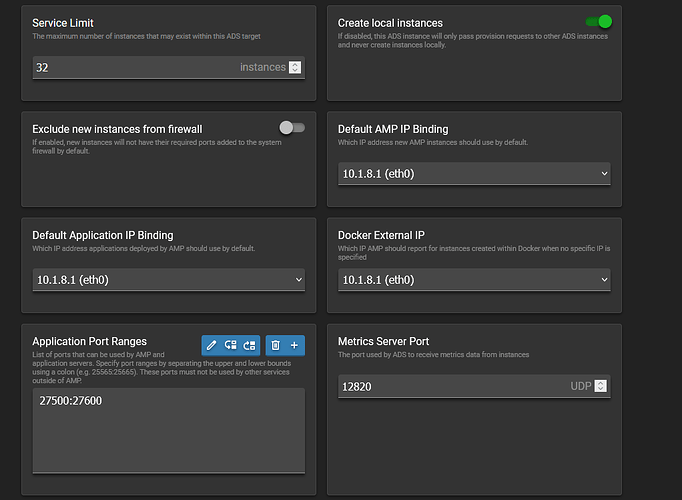The image size is (682, 500).
Task: Click the Application Port Ranges heading
Action: (89, 342)
